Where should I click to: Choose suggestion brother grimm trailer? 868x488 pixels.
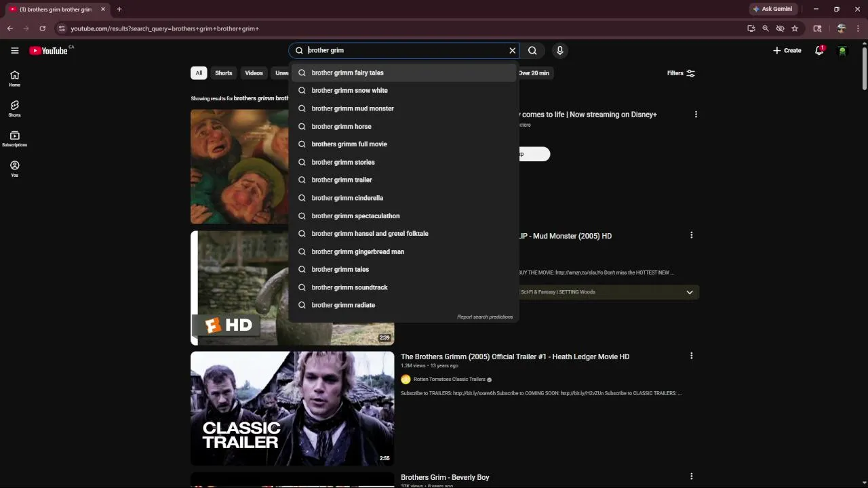pos(404,180)
